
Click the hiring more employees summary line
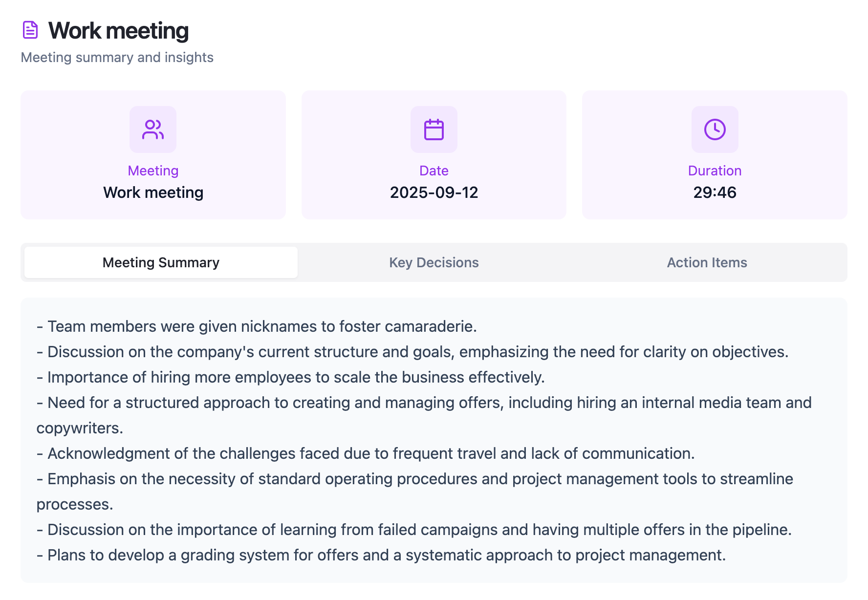point(291,377)
